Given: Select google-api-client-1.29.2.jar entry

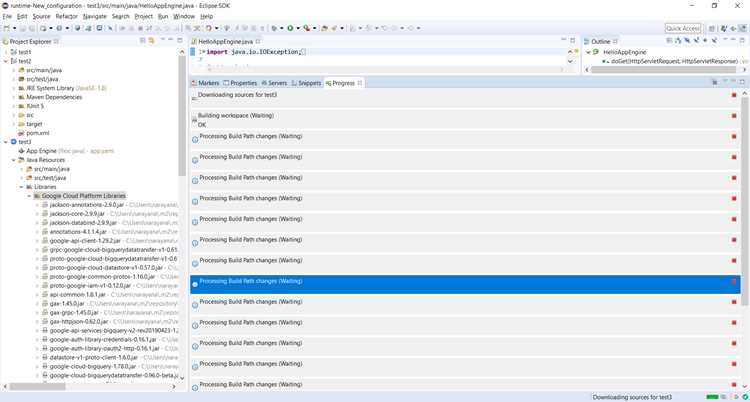Looking at the screenshot, I should (x=85, y=241).
